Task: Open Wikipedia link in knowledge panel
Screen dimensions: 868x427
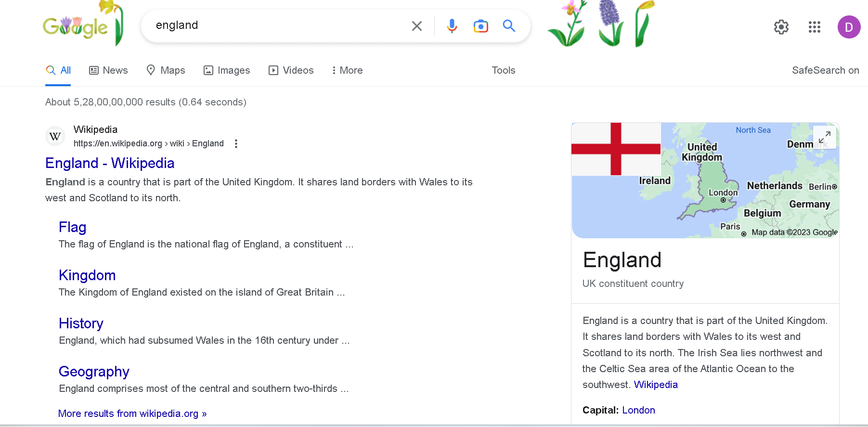Action: tap(656, 385)
